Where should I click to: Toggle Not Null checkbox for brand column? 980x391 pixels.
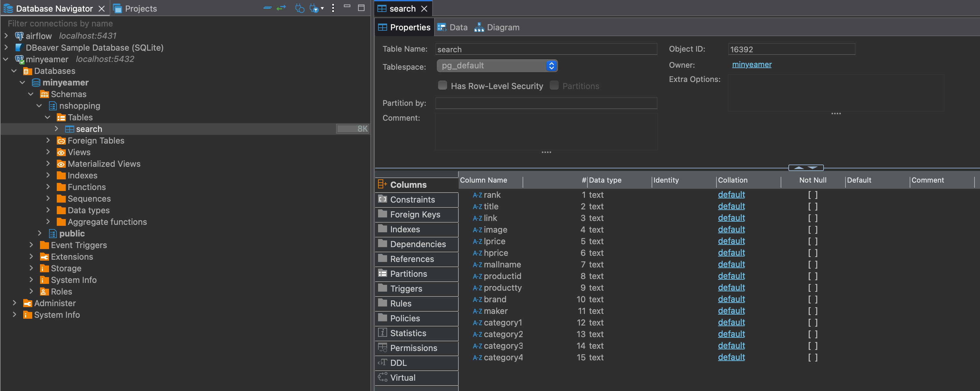click(813, 299)
